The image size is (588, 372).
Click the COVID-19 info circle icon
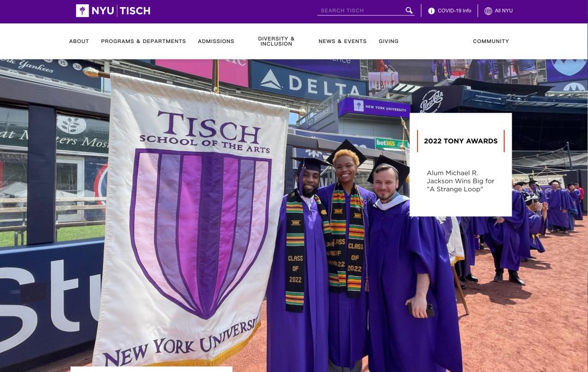(431, 11)
